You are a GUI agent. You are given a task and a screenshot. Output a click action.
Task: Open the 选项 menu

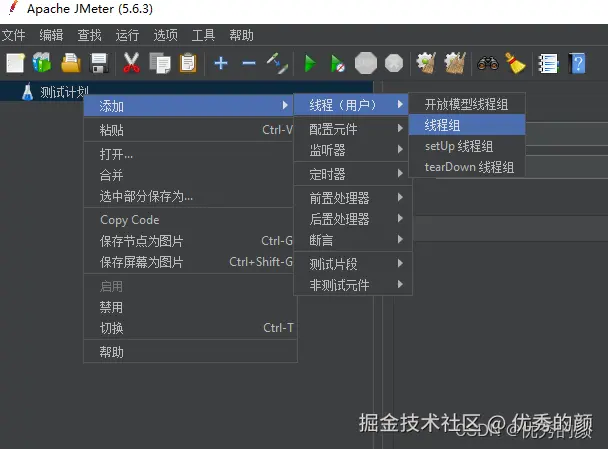tap(166, 35)
